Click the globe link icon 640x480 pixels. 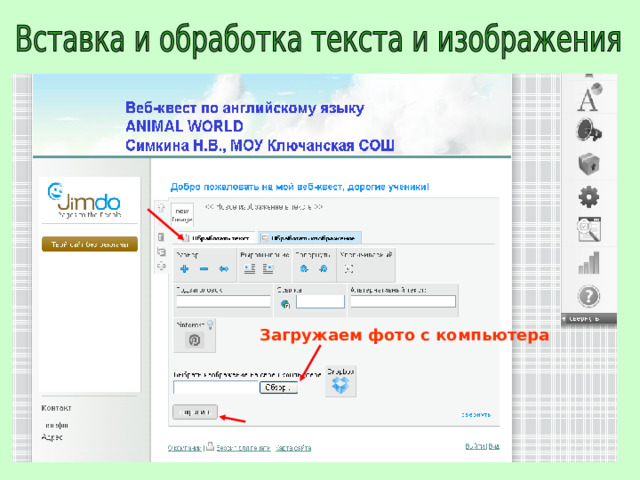point(285,304)
